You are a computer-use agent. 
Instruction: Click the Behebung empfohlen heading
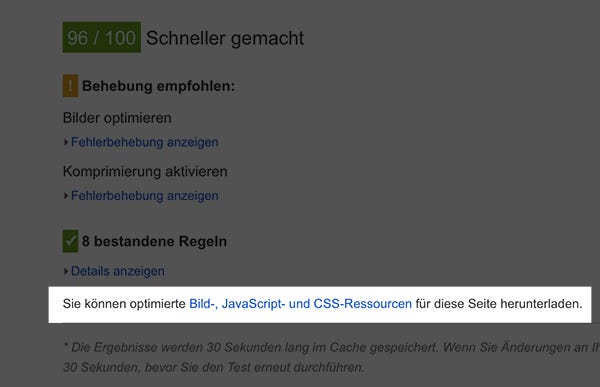click(x=158, y=86)
